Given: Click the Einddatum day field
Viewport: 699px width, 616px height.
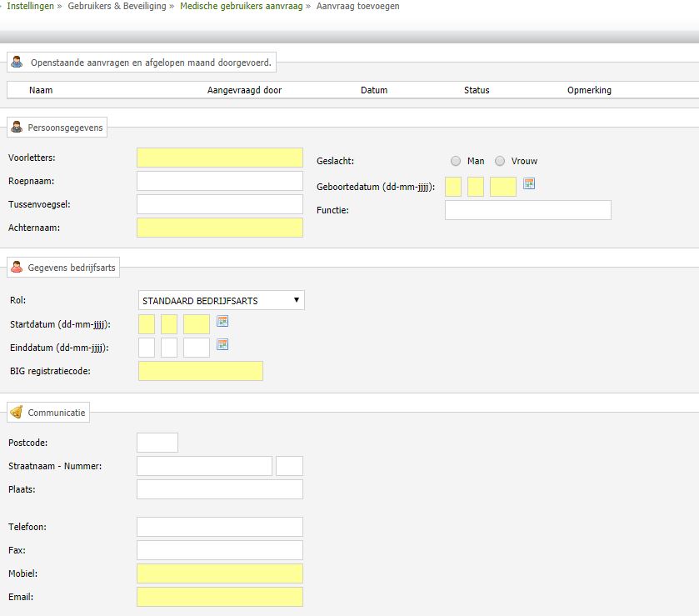Looking at the screenshot, I should click(x=147, y=348).
